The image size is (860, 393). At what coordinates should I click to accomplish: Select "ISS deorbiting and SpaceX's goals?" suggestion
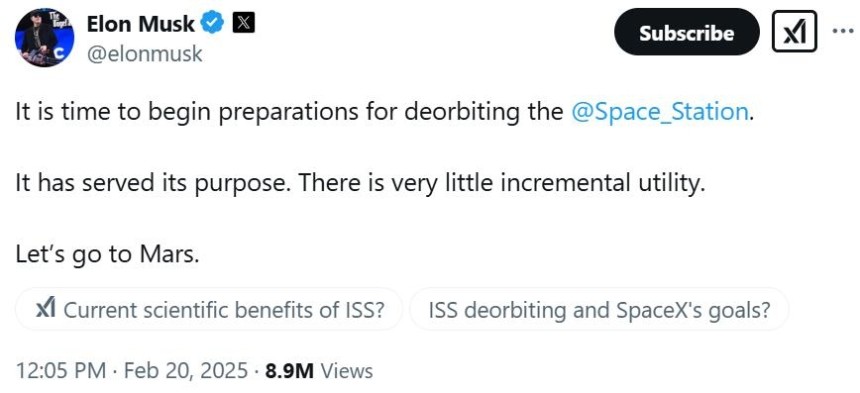point(599,310)
